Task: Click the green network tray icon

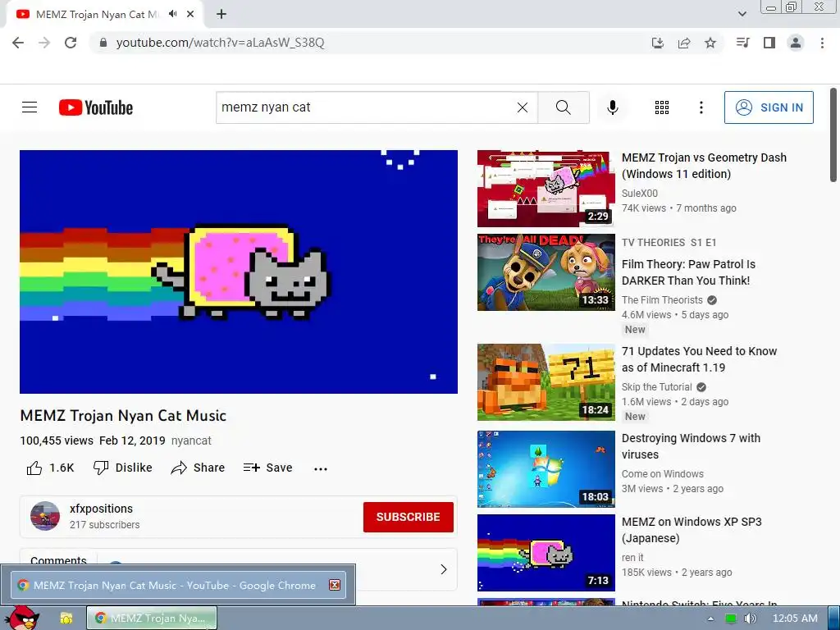Action: [730, 619]
